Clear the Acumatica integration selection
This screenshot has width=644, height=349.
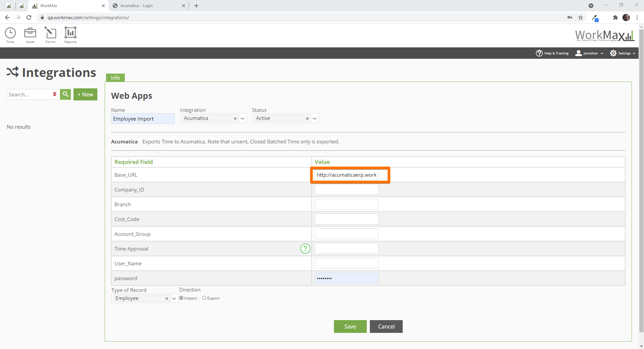pyautogui.click(x=235, y=119)
